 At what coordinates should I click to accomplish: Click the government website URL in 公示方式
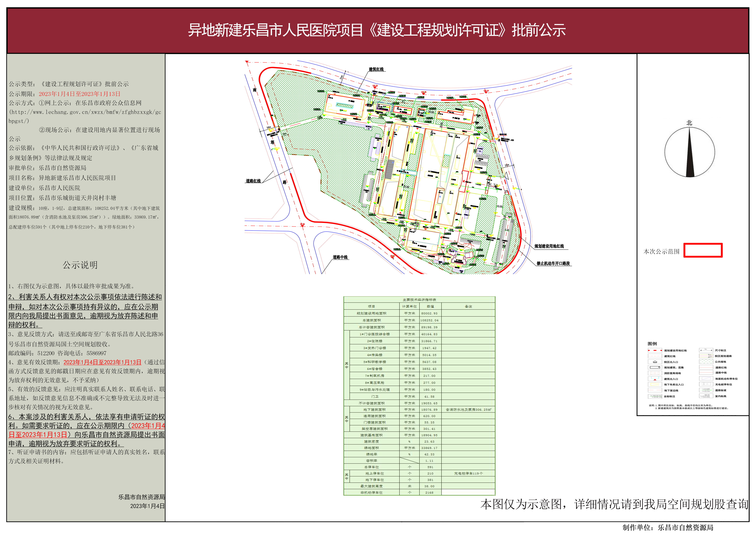tap(85, 117)
